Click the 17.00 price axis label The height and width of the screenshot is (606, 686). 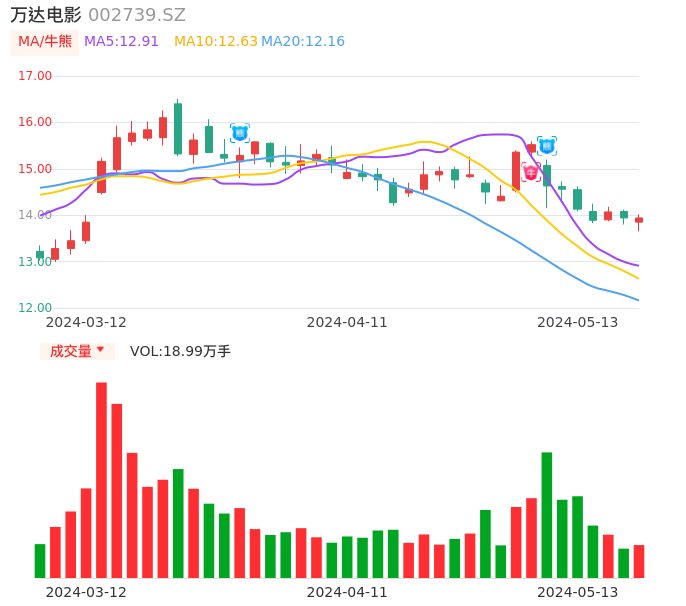[x=35, y=76]
